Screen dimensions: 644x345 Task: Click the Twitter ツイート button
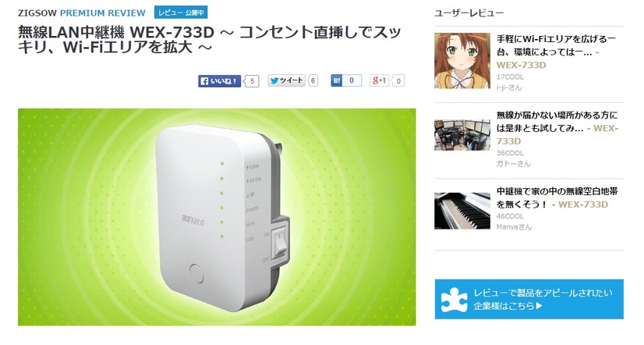[287, 80]
